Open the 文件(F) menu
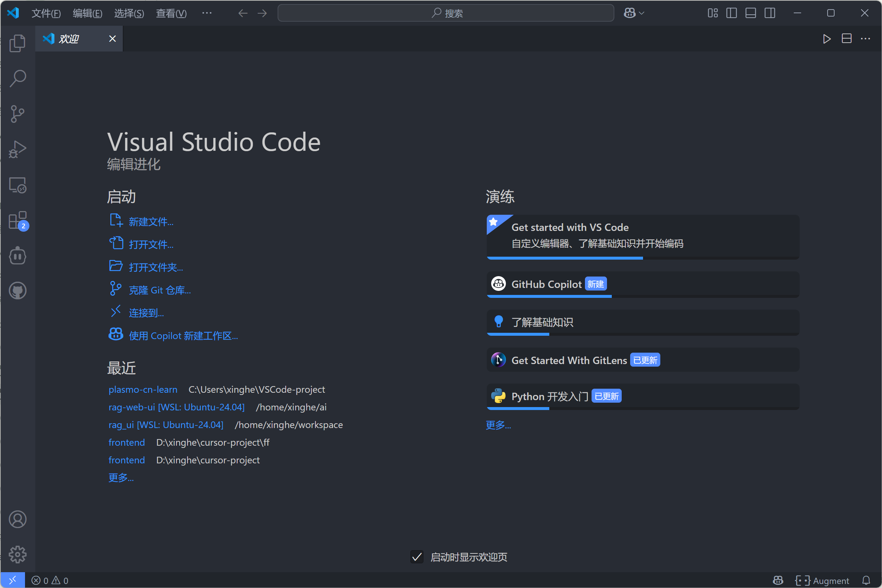The image size is (882, 588). click(x=46, y=14)
